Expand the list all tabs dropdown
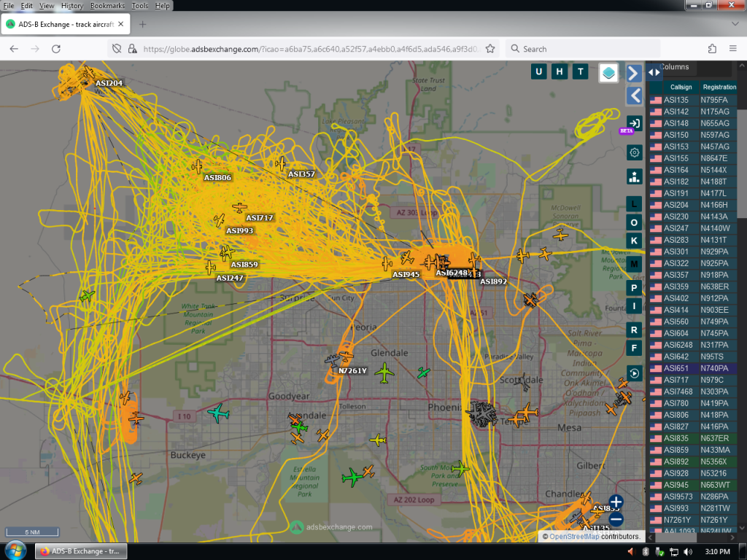Image resolution: width=747 pixels, height=560 pixels. [x=735, y=24]
